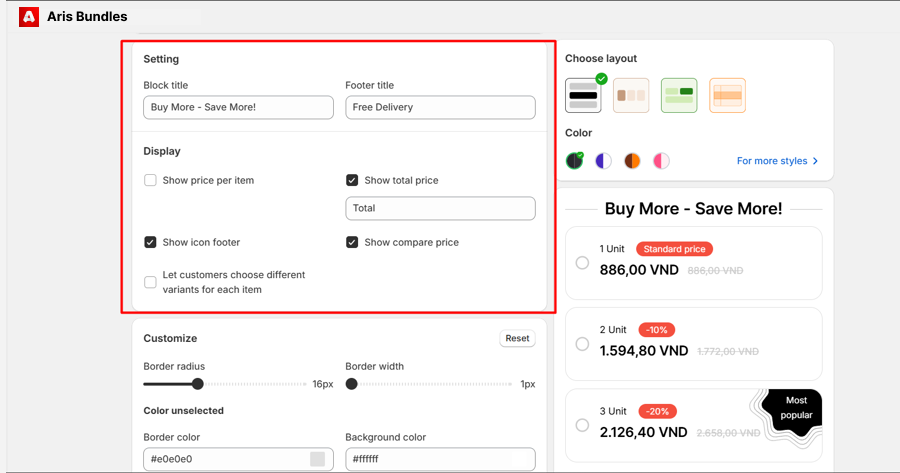
Task: Click the chevron beside For more styles
Action: (x=815, y=161)
